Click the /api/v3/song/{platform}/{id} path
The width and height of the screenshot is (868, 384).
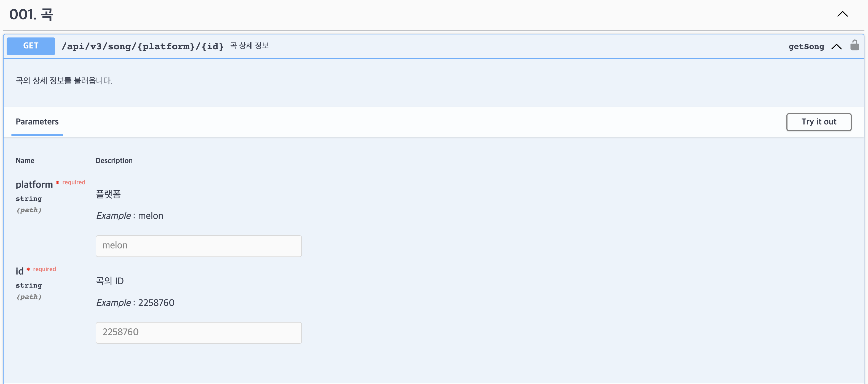coord(143,47)
